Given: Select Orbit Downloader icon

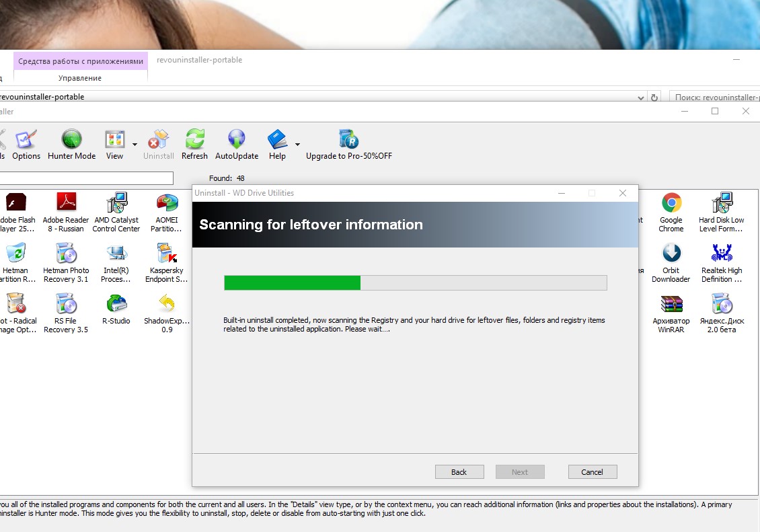Looking at the screenshot, I should click(671, 262).
